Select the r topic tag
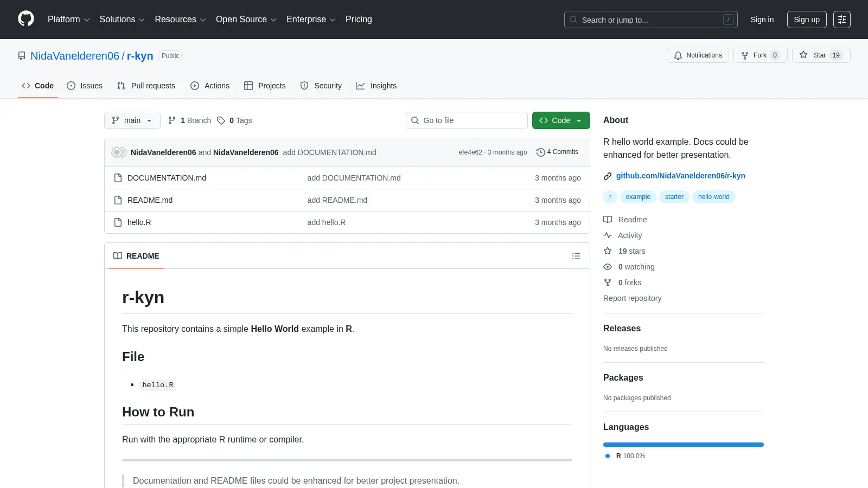Image resolution: width=868 pixels, height=488 pixels. 610,197
